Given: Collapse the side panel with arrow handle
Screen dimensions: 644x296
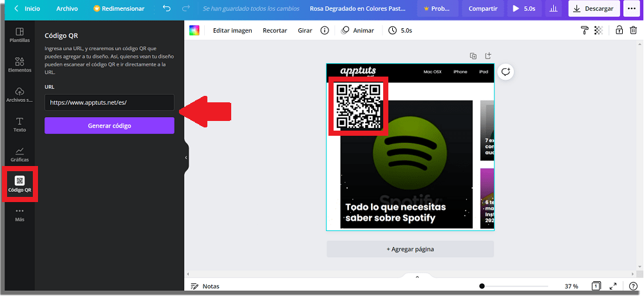Looking at the screenshot, I should [186, 158].
